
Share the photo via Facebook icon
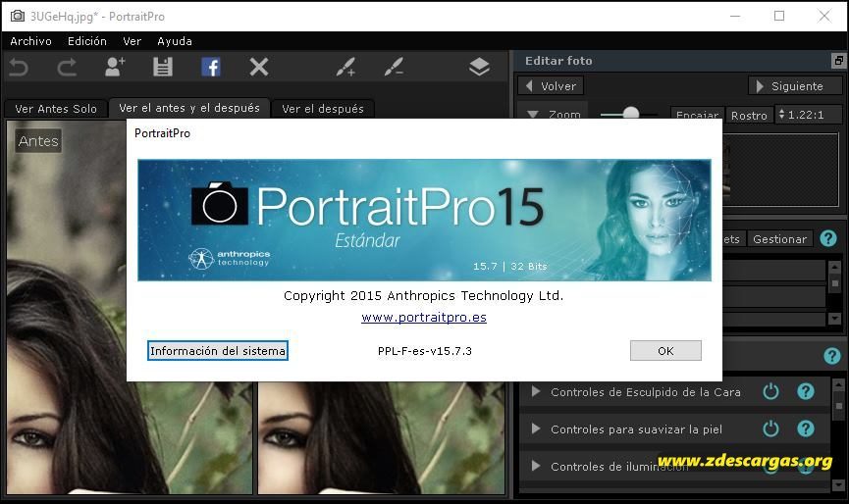[211, 67]
